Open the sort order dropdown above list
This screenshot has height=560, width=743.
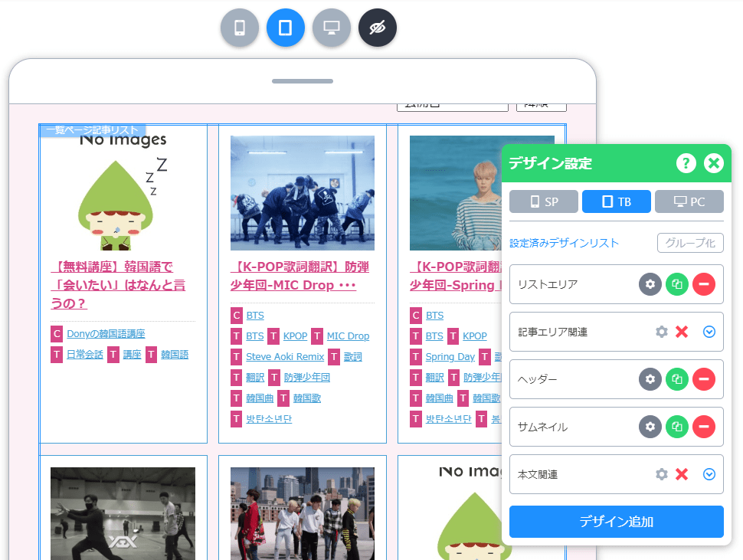541,105
